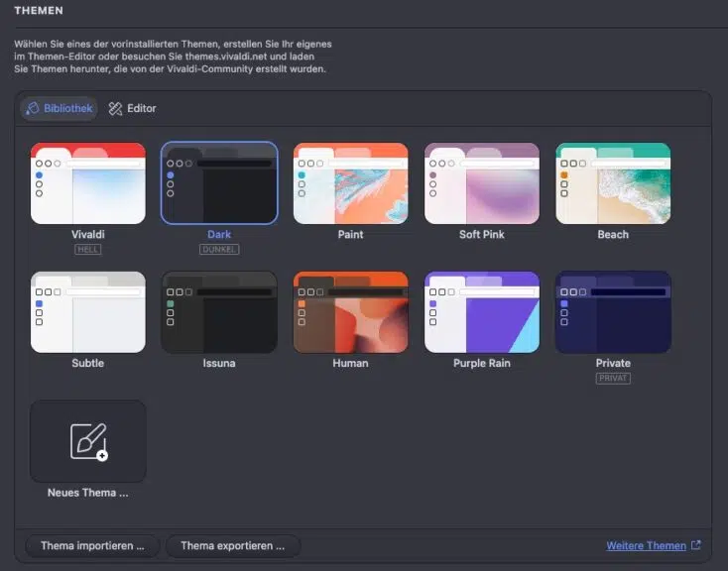
Task: Click the Paint theme name label
Action: click(x=350, y=234)
